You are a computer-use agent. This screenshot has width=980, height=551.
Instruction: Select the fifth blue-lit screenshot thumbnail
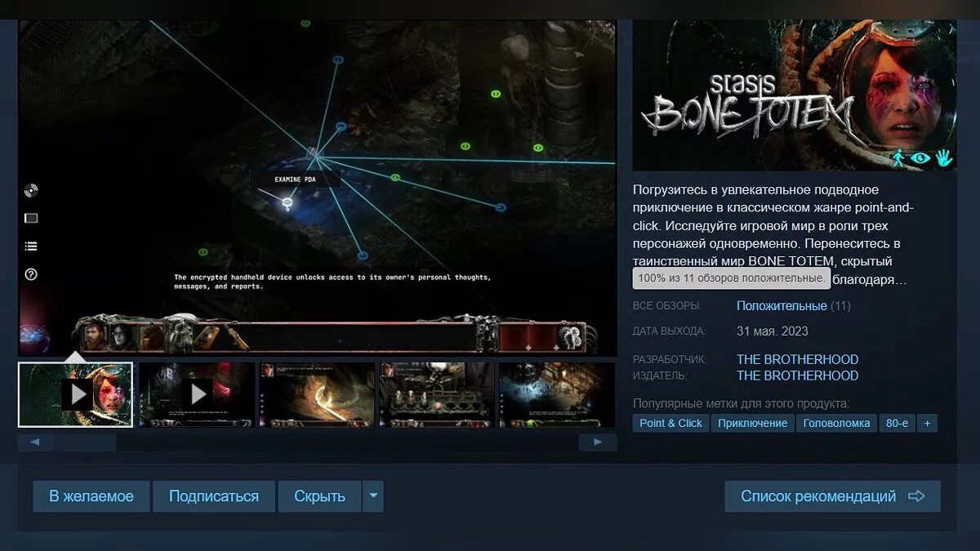557,395
